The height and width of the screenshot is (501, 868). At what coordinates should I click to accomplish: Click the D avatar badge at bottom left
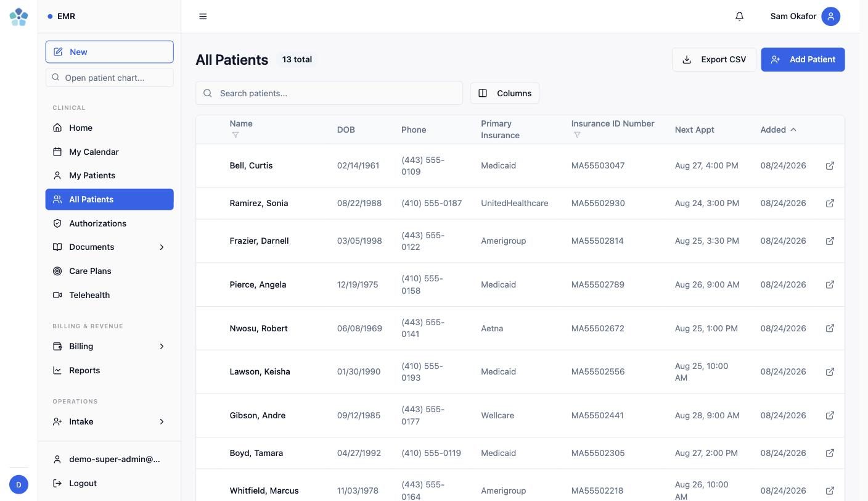18,484
